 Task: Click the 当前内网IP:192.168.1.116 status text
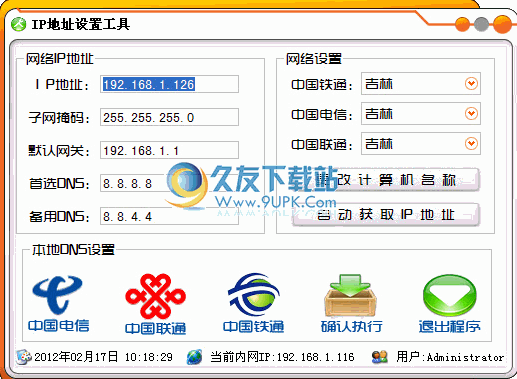[x=282, y=357]
